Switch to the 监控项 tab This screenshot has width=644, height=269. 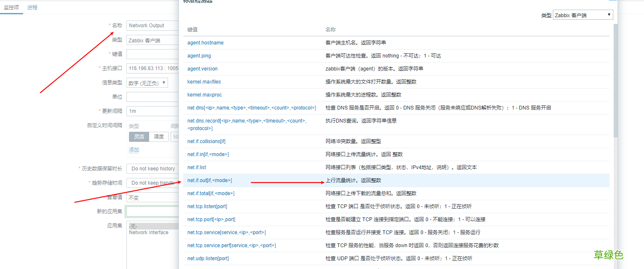tap(11, 7)
